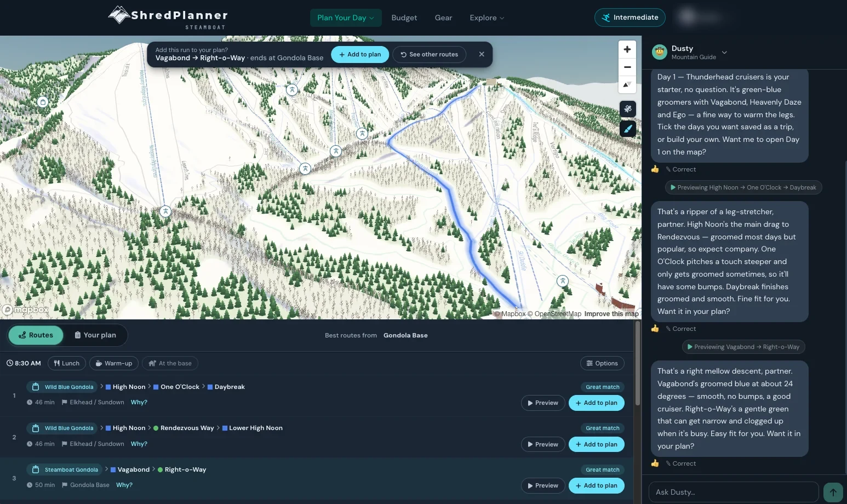Correct the Vagabond mellow descent message
Viewport: 847px width, 504px height.
(681, 463)
